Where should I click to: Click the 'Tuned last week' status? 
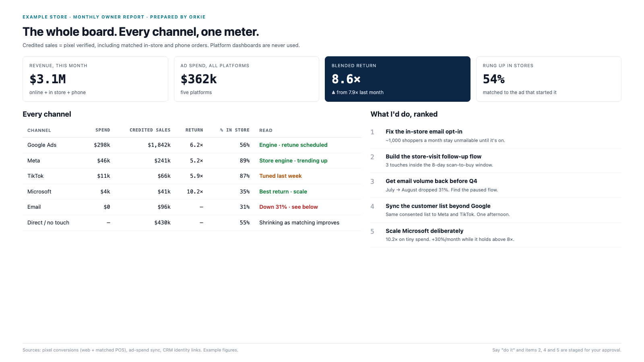(x=281, y=176)
